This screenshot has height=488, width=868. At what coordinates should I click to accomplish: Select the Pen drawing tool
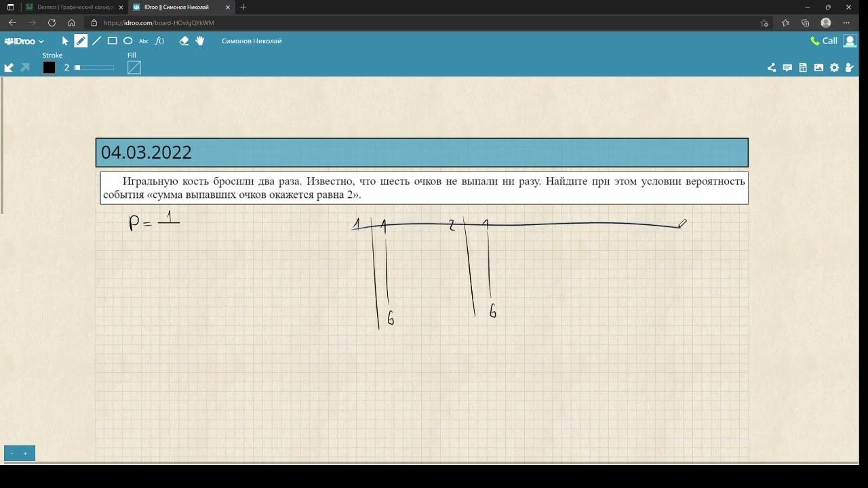coord(81,41)
